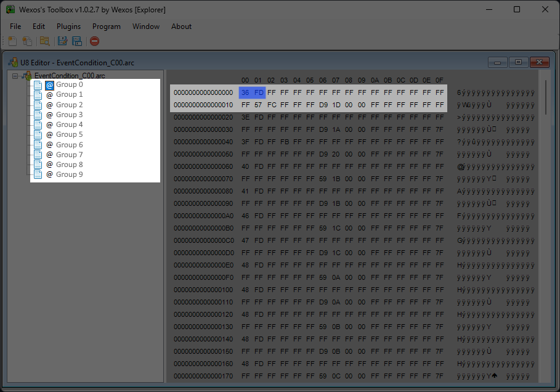This screenshot has width=560, height=392.
Task: Click the multiple-documents toolbar icon
Action: 27,41
